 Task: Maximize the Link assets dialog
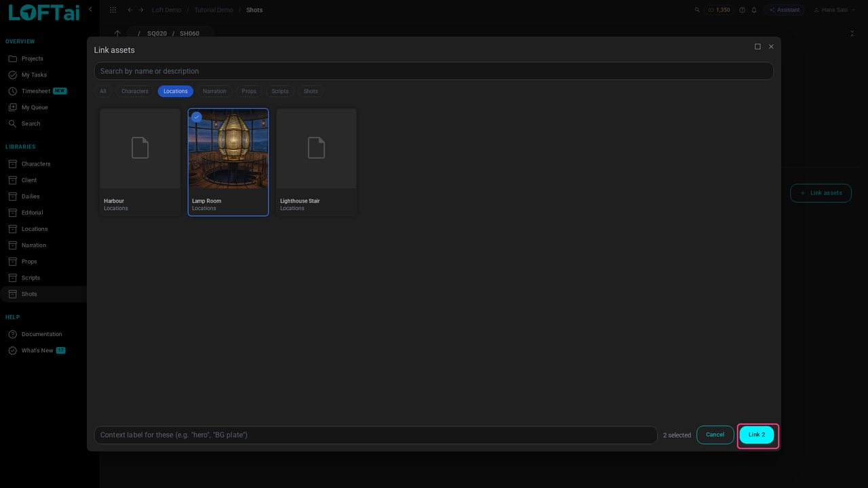click(x=757, y=47)
